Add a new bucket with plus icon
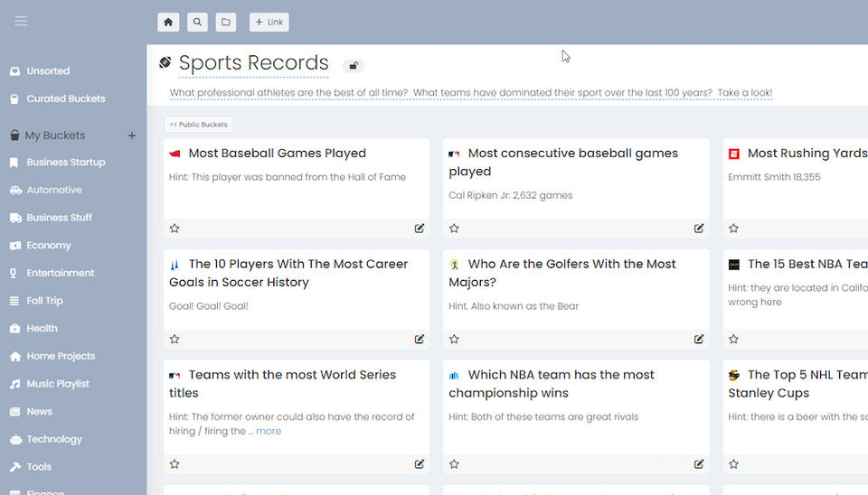The height and width of the screenshot is (495, 868). point(131,135)
